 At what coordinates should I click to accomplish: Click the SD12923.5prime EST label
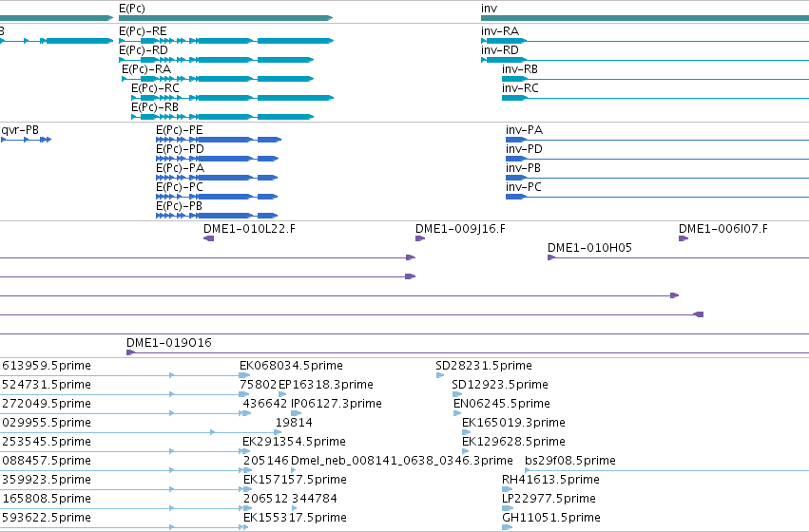[x=500, y=385]
